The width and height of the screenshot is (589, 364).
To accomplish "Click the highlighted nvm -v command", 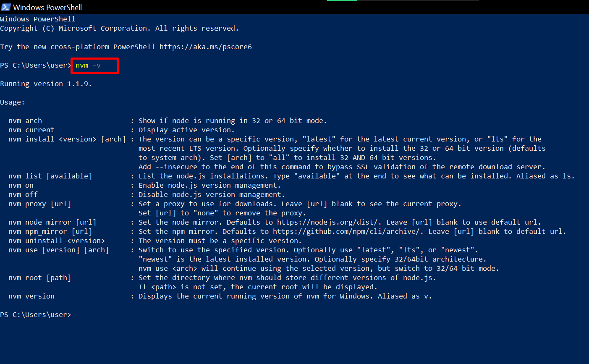I will tap(89, 65).
